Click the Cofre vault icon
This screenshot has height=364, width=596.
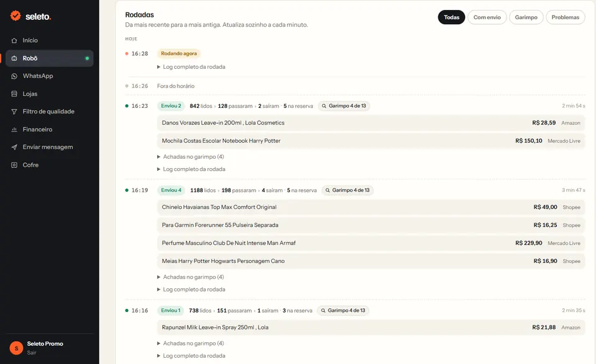tap(14, 165)
